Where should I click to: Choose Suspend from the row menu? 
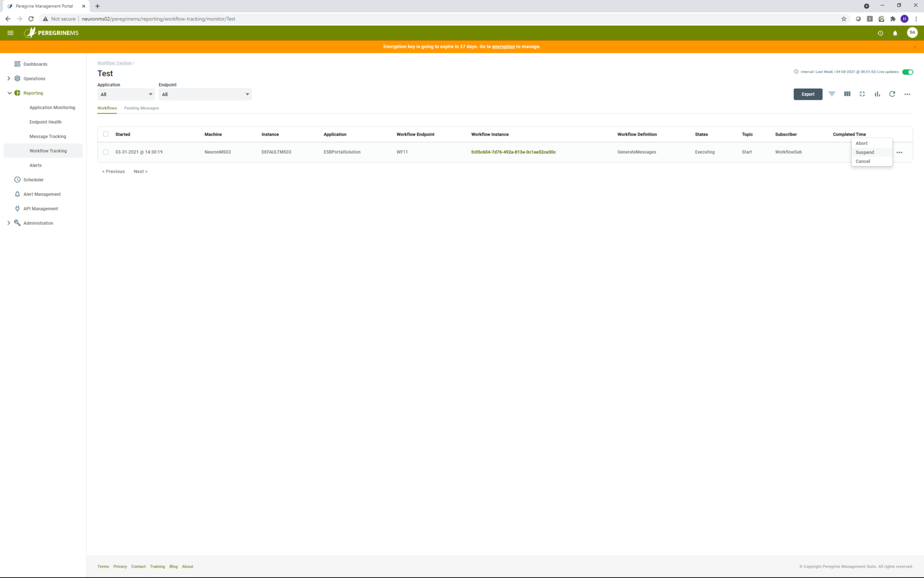[864, 152]
